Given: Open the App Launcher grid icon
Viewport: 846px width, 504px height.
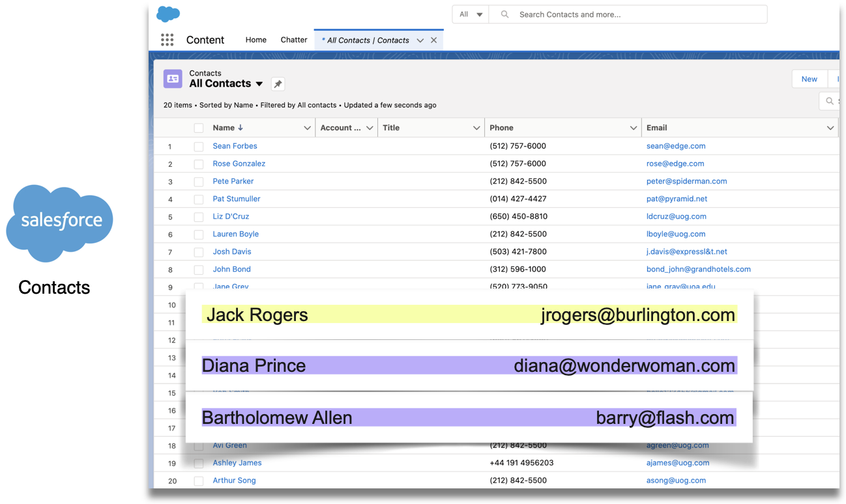Looking at the screenshot, I should tap(167, 40).
